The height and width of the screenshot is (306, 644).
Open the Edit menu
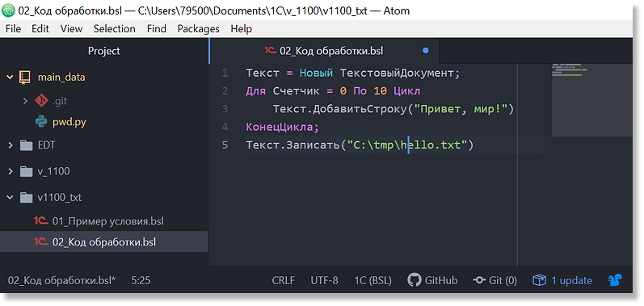pyautogui.click(x=40, y=29)
